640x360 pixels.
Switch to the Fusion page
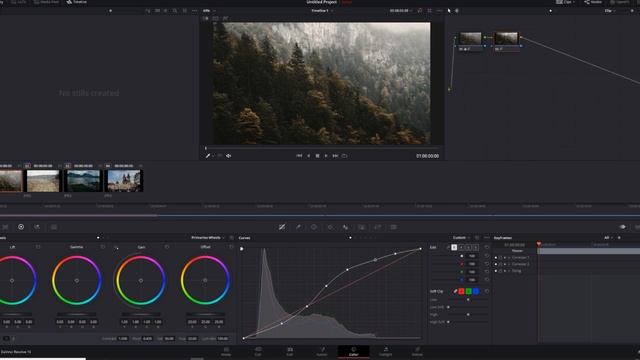322,351
